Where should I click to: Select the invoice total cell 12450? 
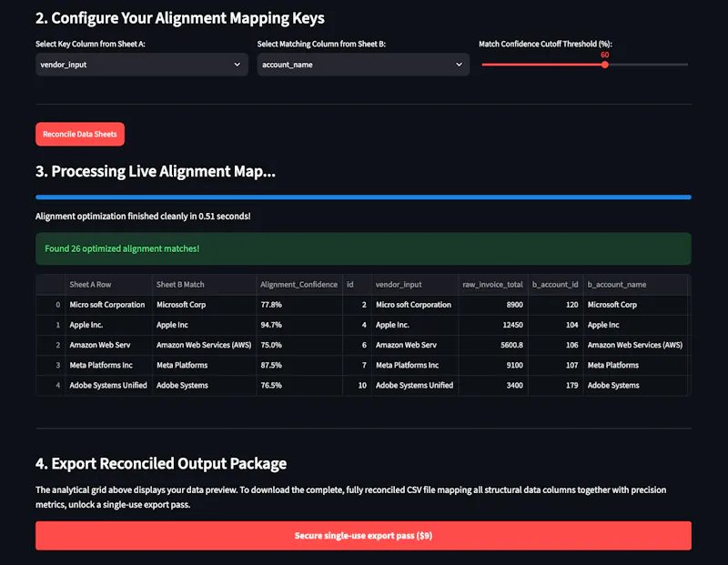click(x=492, y=325)
